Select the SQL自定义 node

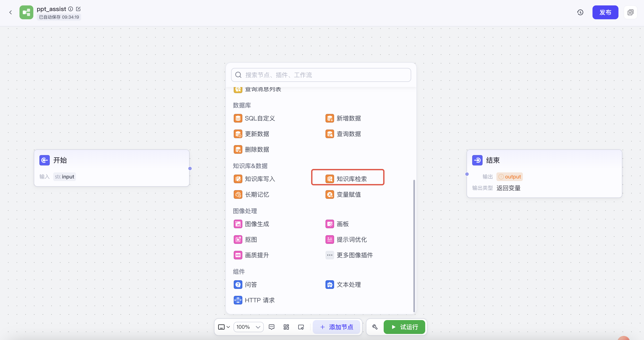254,118
